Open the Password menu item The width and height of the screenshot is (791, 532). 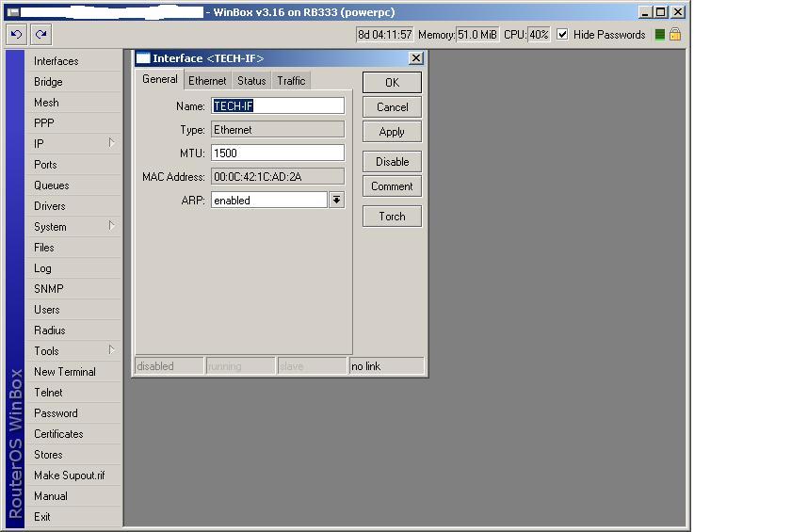pos(73,413)
